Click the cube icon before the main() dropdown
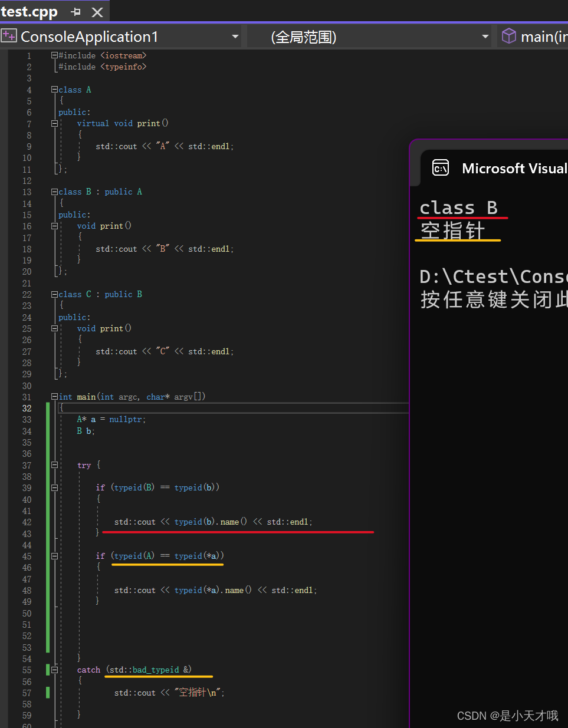 (508, 35)
